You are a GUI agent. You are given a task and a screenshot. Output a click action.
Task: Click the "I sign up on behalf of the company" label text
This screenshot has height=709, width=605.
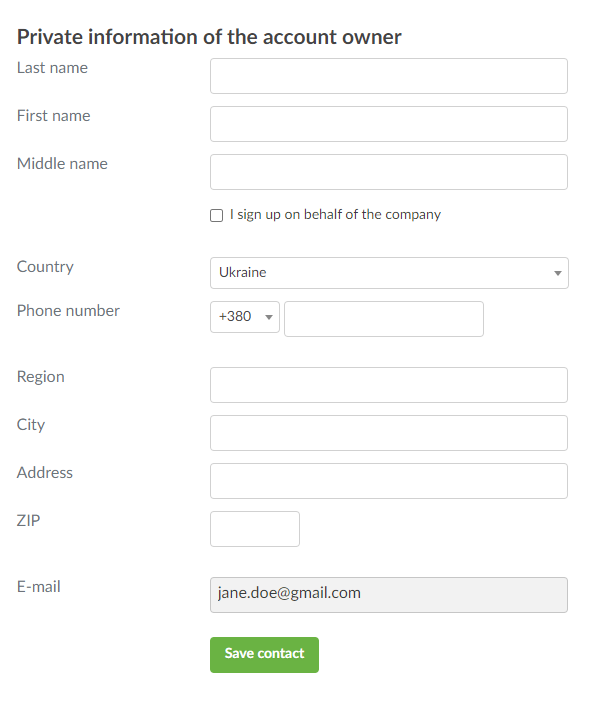[x=335, y=214]
